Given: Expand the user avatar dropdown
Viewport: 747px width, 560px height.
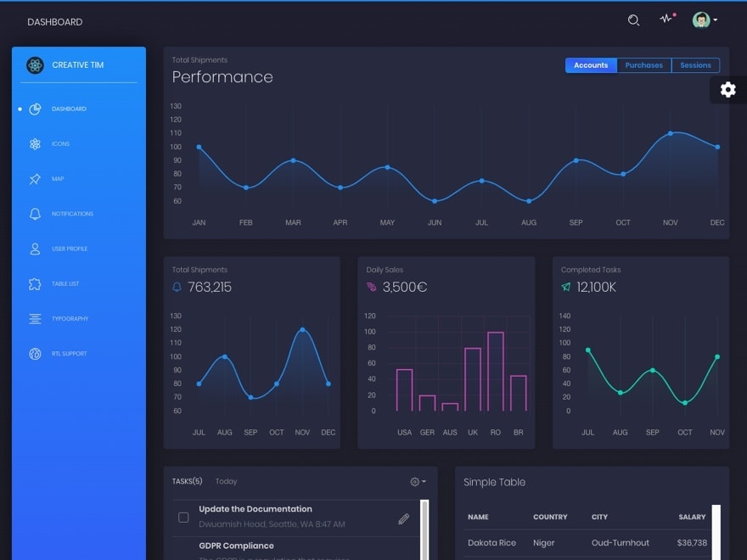Looking at the screenshot, I should (x=705, y=20).
